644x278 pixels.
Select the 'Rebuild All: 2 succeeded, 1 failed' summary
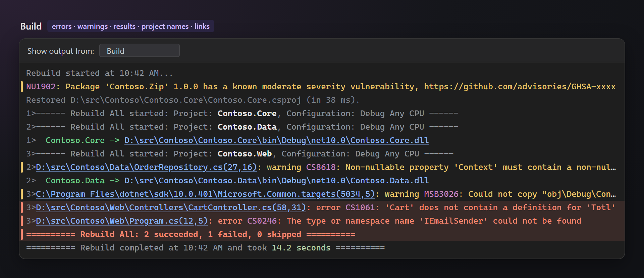[x=191, y=234]
